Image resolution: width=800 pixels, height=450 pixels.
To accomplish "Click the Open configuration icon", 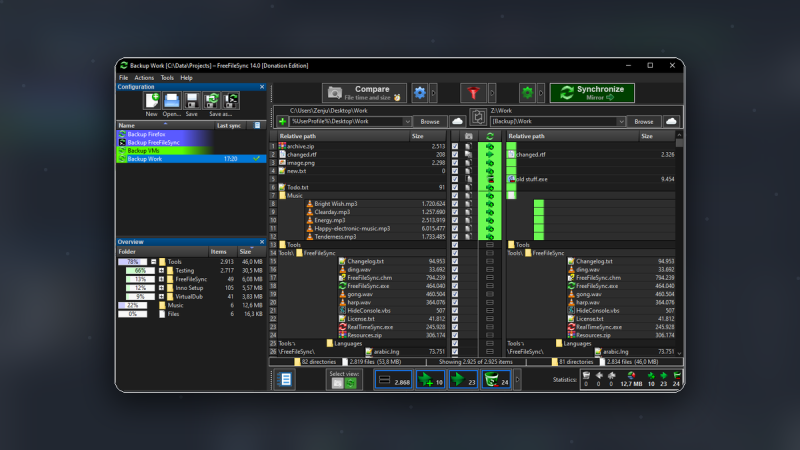I will pos(172,101).
